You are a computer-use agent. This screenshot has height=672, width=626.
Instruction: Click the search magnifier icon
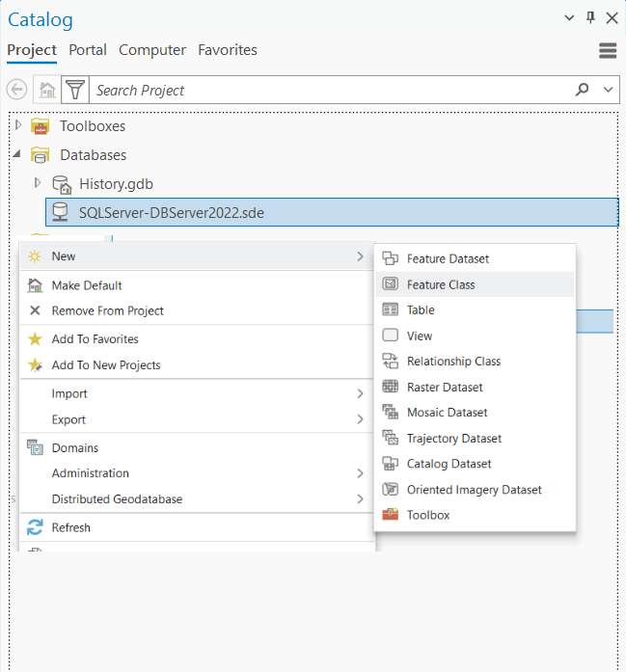click(x=582, y=89)
